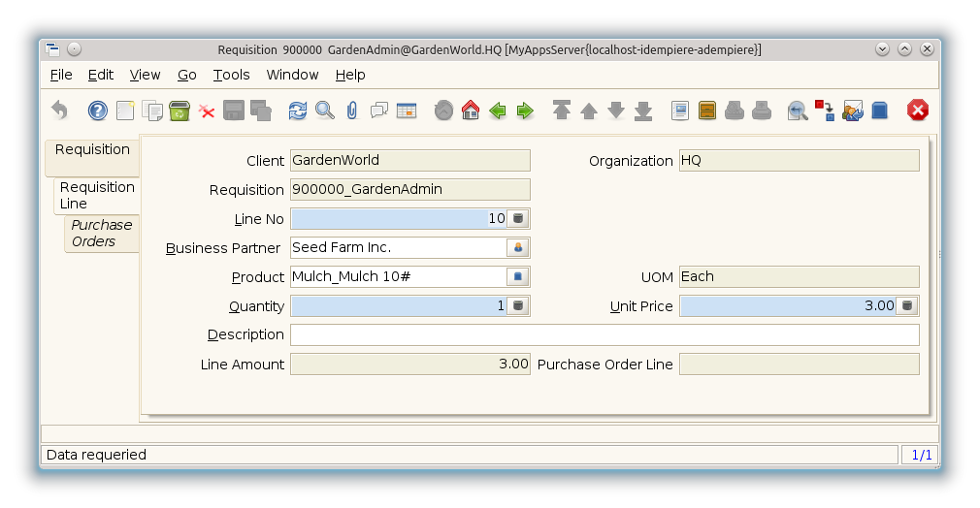Click the New Record toolbar icon
980x508 pixels.
(125, 111)
